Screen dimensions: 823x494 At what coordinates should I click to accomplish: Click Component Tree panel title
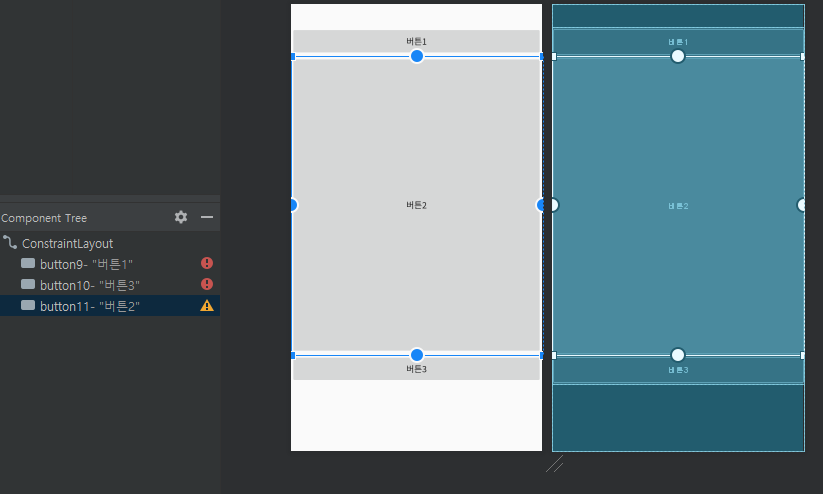(x=44, y=218)
